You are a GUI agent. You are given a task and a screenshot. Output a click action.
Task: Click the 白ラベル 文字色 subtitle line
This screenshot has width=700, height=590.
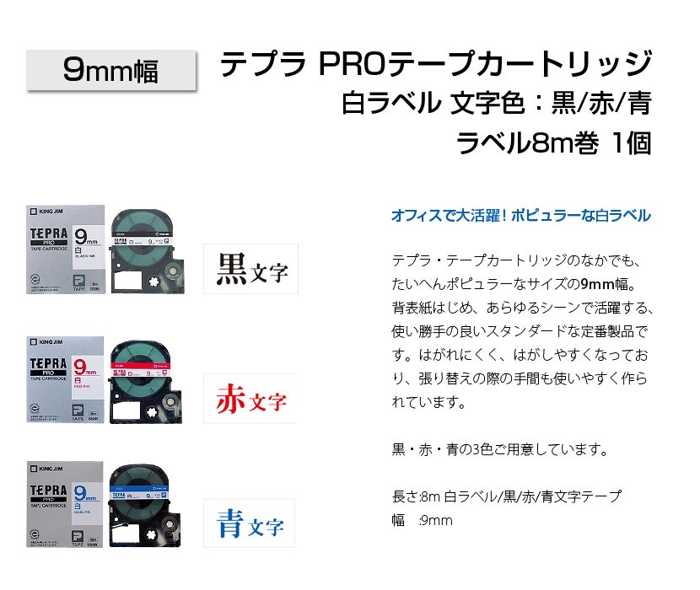point(496,103)
